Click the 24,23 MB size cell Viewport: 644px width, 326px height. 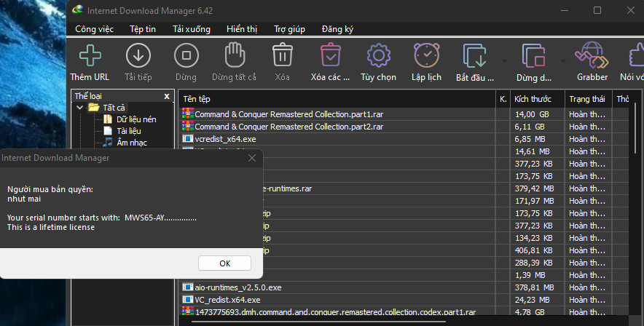pyautogui.click(x=537, y=300)
